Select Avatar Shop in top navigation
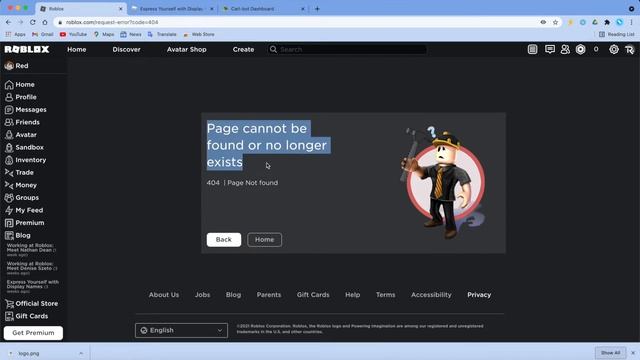The image size is (640, 360). click(187, 49)
